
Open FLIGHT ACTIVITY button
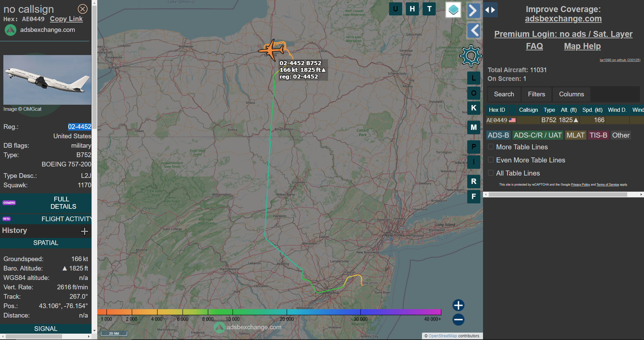46,219
